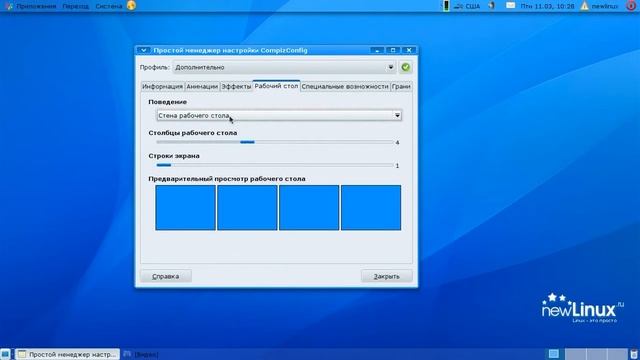This screenshot has height=360, width=640.
Task: Switch to the fourth workspace in pager
Action: coord(617,354)
